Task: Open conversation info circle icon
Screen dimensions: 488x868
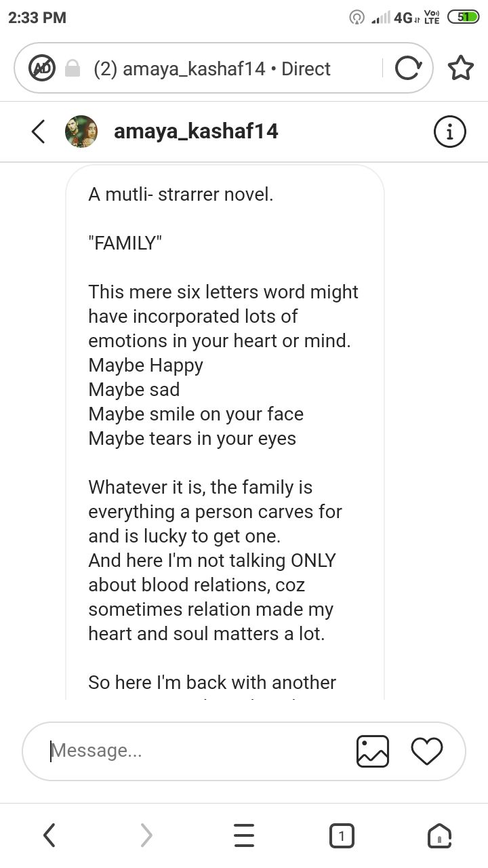Action: click(x=449, y=132)
